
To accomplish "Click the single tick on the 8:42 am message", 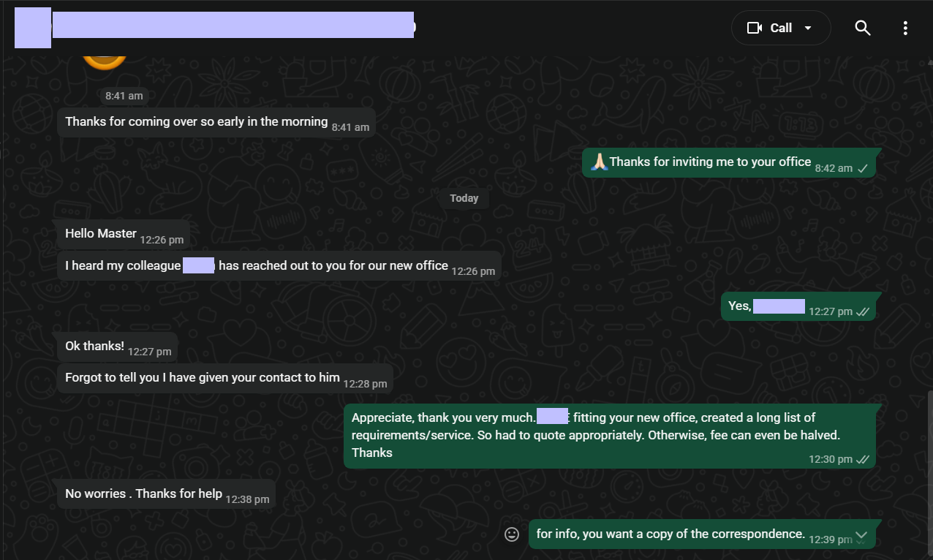I will coord(863,168).
